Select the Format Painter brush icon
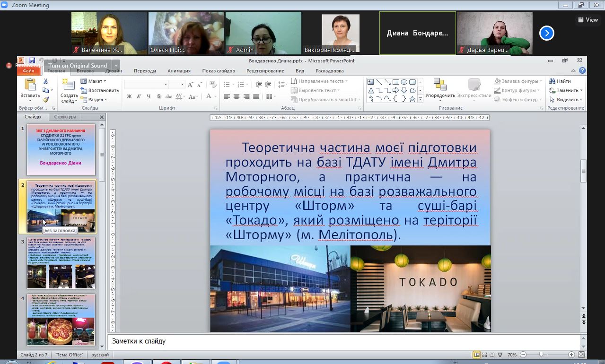 (x=46, y=99)
